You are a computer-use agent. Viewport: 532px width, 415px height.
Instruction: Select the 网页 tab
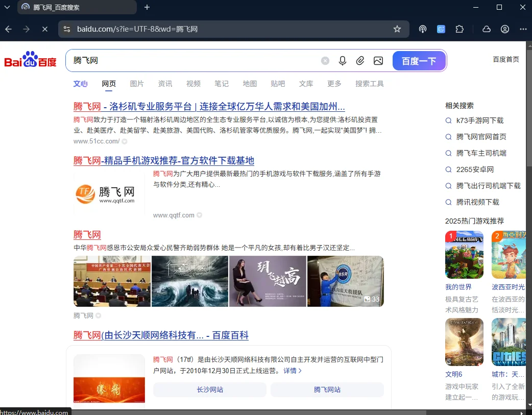point(109,84)
